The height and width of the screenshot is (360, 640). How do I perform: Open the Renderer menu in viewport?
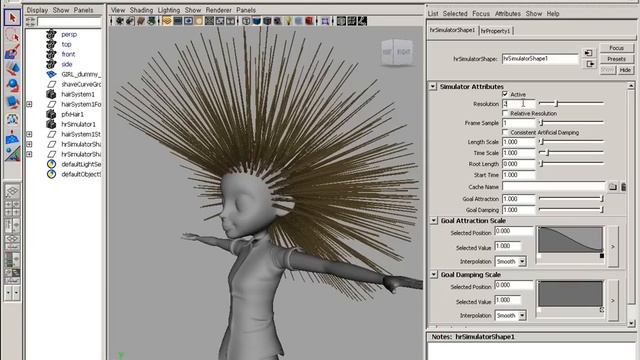218,10
